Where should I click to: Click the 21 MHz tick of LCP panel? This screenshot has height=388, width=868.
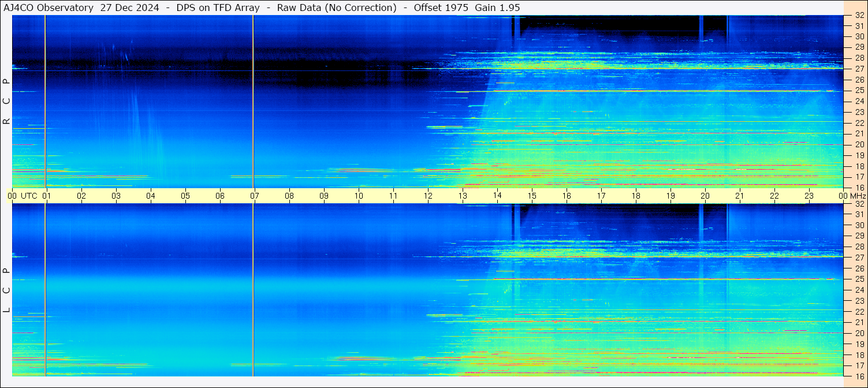point(859,322)
